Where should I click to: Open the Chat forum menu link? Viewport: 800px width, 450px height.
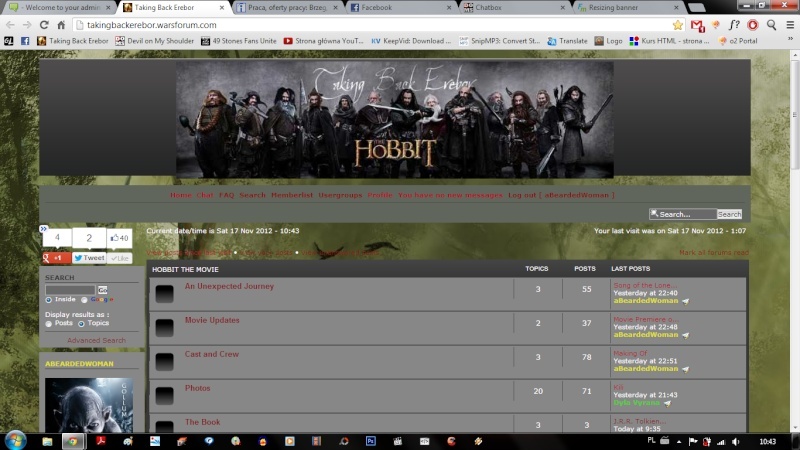205,195
